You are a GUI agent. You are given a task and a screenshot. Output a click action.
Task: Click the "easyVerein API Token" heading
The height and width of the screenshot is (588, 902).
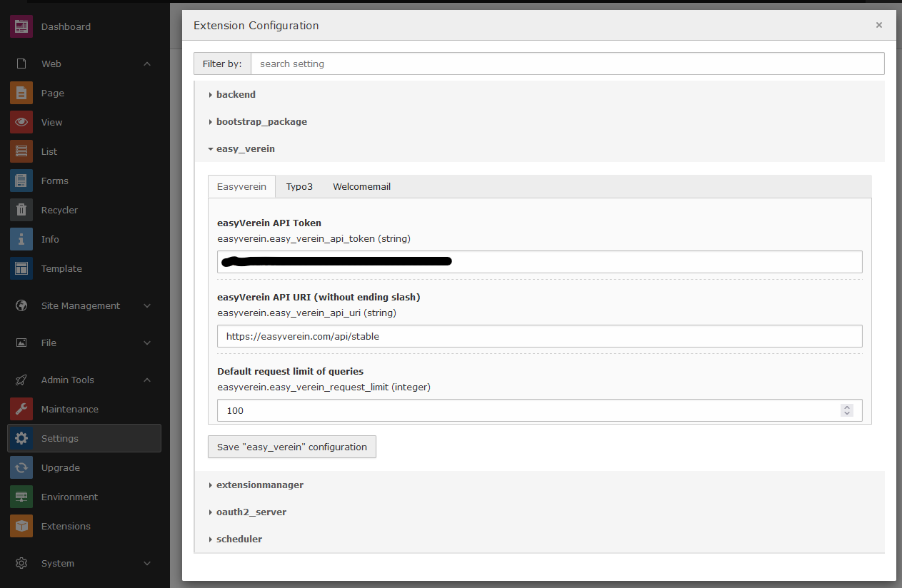pos(269,223)
